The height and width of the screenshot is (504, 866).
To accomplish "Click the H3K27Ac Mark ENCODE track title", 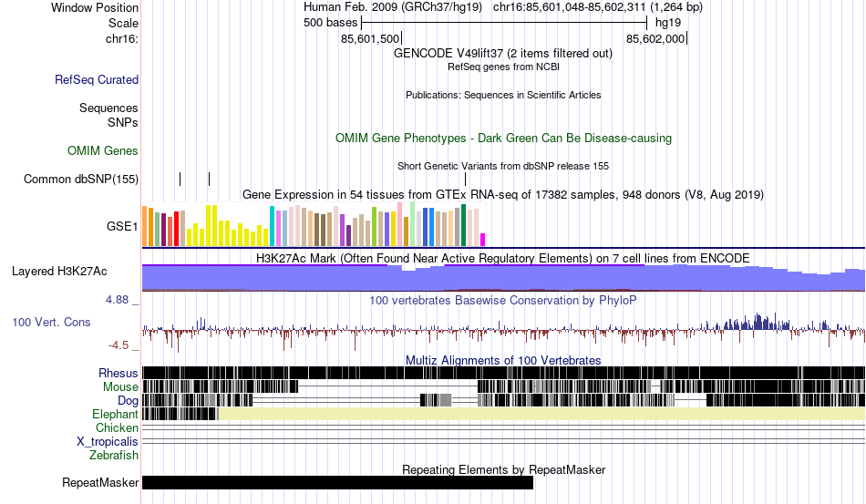I will (x=503, y=258).
